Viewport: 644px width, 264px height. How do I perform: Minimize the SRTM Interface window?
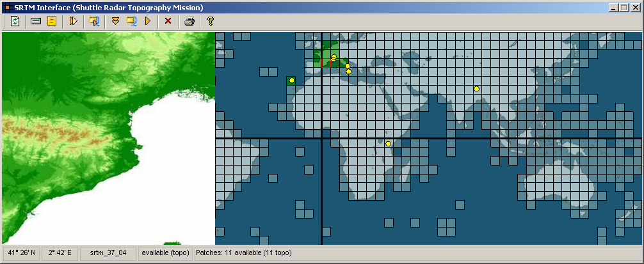[x=614, y=8]
